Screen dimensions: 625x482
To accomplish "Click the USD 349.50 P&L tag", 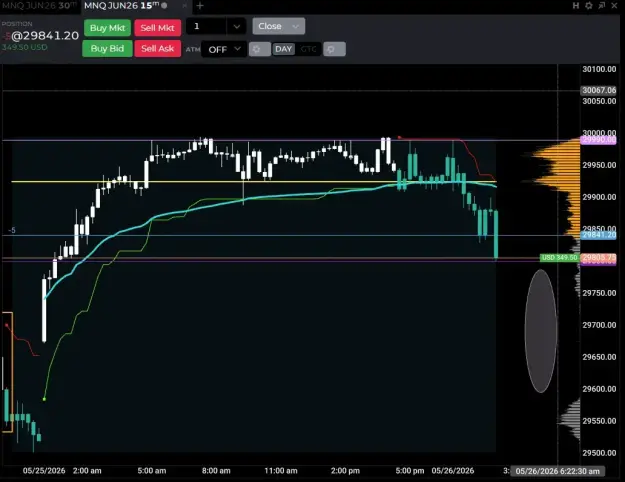I will (560, 258).
